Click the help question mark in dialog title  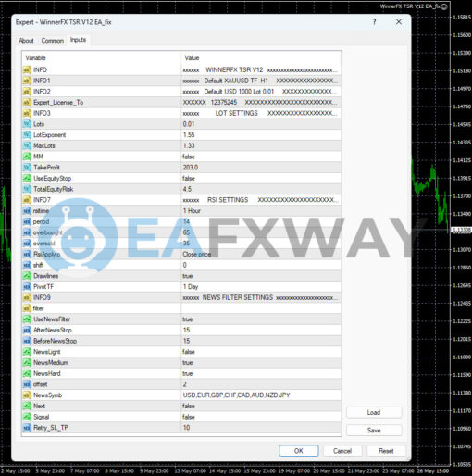point(374,22)
